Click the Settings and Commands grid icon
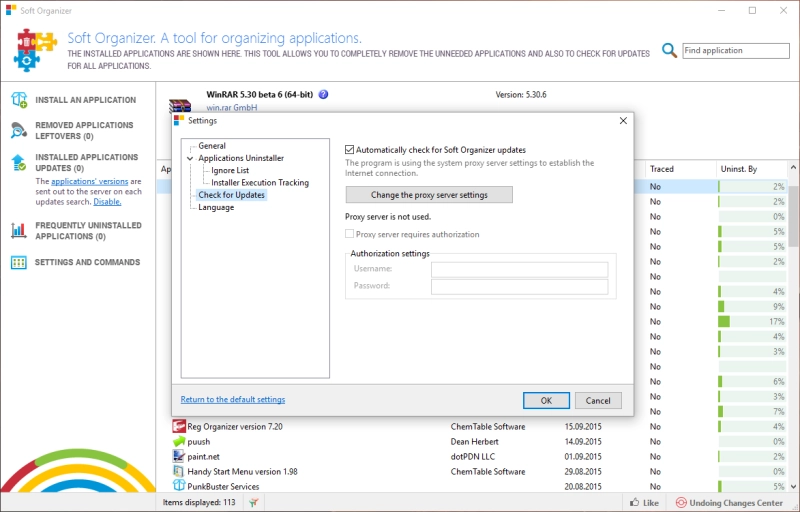The width and height of the screenshot is (800, 512). (18, 262)
